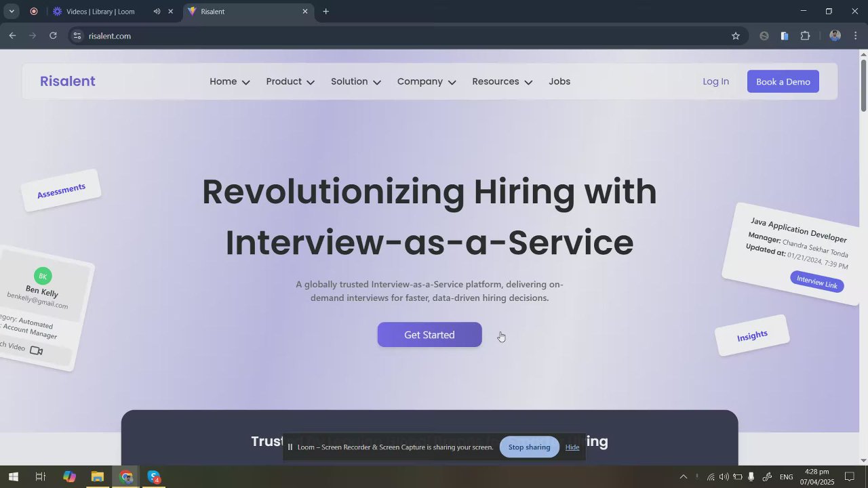Open the Product nav item
This screenshot has height=488, width=868.
[x=284, y=81]
